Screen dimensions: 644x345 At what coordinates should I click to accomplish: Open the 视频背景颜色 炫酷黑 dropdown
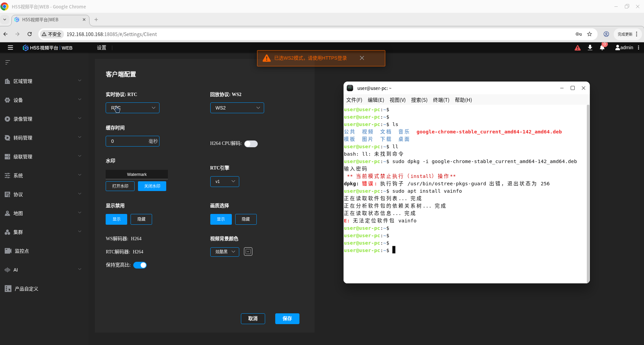(225, 252)
